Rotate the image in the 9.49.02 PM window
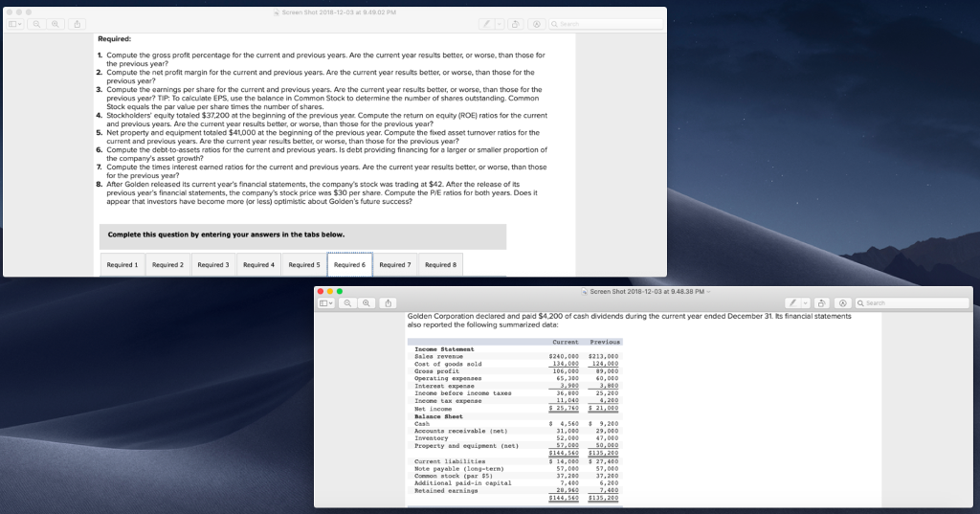The image size is (980, 514). point(515,24)
